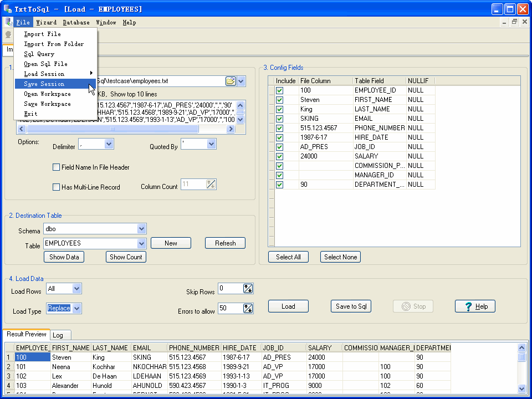This screenshot has height=399, width=532.
Task: Uncheck Include for PHONE_NUMBER field
Action: 279,128
